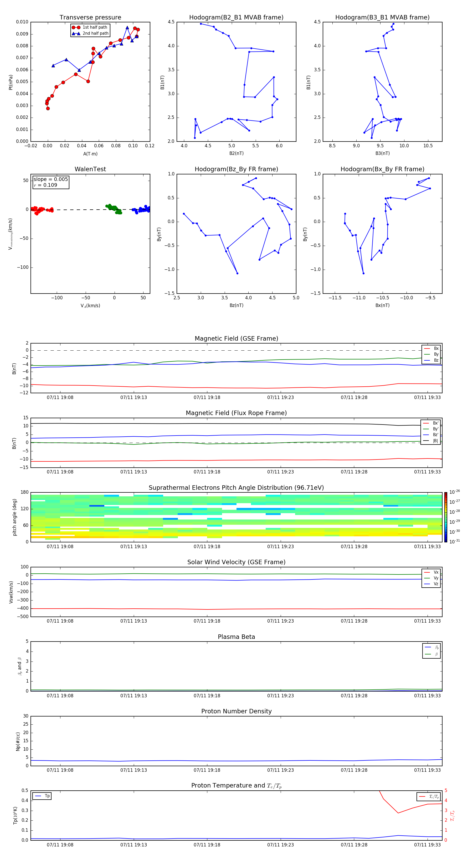Click the "Vsw(km/s)" y-axis label
Screen dimensions: 473x868
click(x=11, y=592)
